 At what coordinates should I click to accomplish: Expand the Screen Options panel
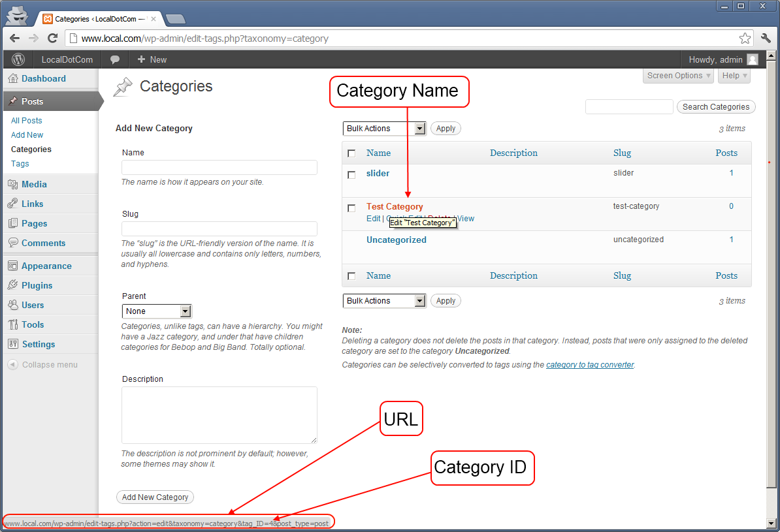679,76
